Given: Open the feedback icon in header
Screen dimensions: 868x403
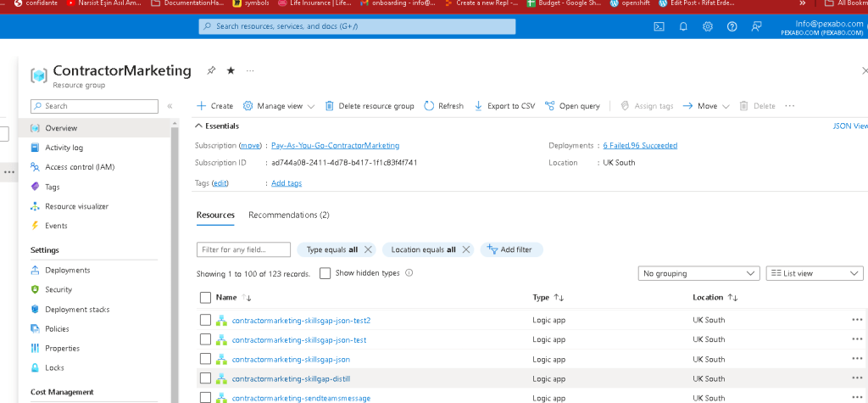Looking at the screenshot, I should coord(756,26).
